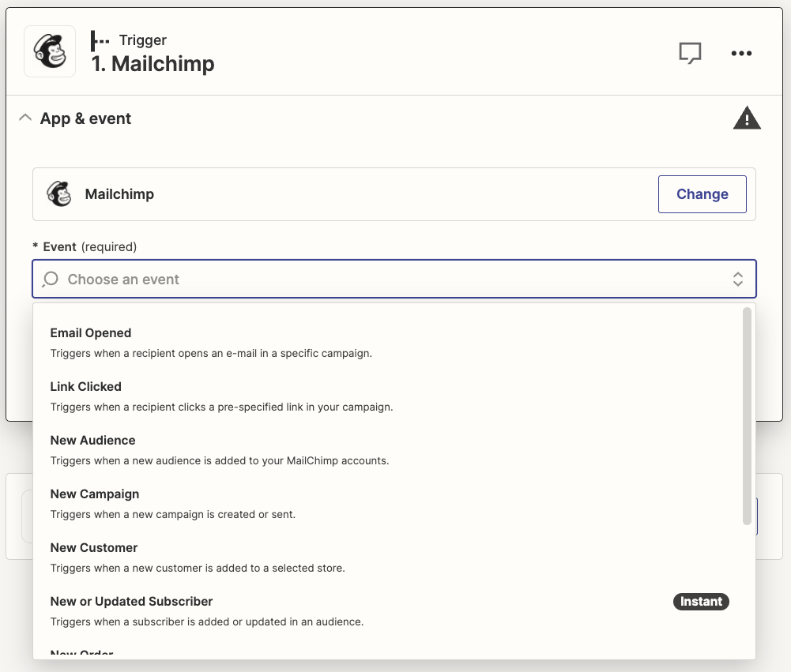The image size is (791, 672).
Task: Click the Mailchimp logo in the trigger header
Action: click(x=50, y=51)
